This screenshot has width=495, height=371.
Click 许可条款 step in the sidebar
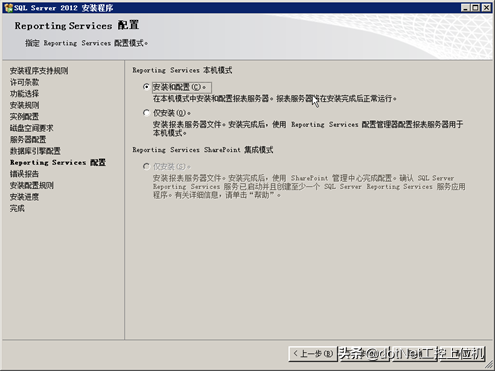[24, 82]
